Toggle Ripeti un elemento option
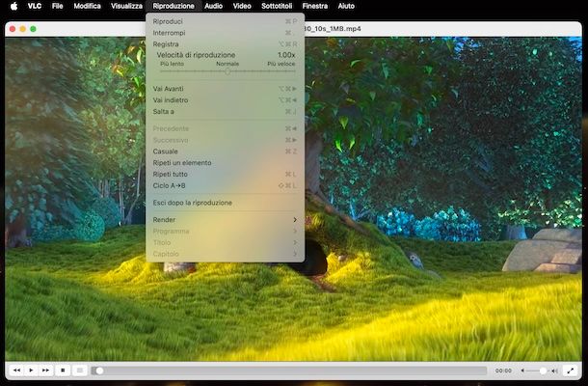The width and height of the screenshot is (588, 386). [x=225, y=162]
